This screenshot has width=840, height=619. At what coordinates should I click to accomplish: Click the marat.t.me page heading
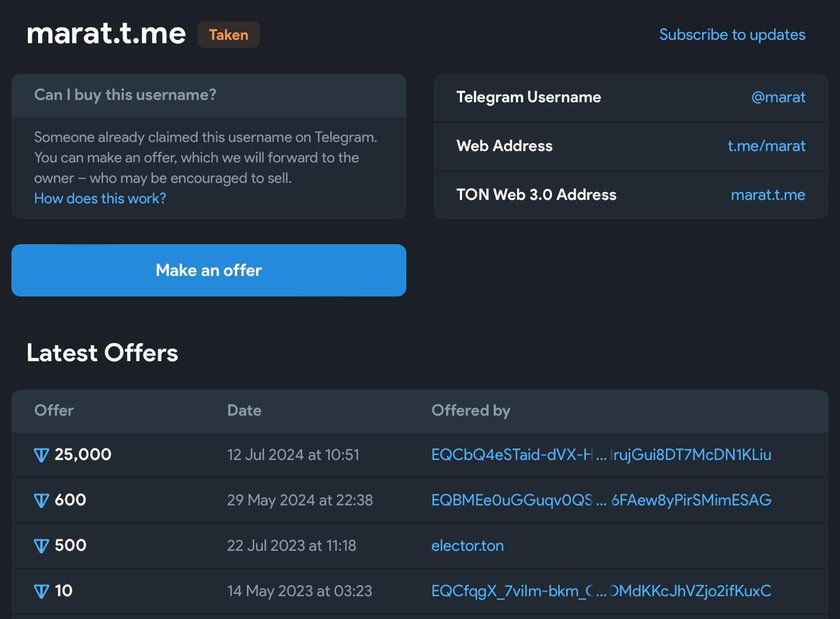pos(106,33)
